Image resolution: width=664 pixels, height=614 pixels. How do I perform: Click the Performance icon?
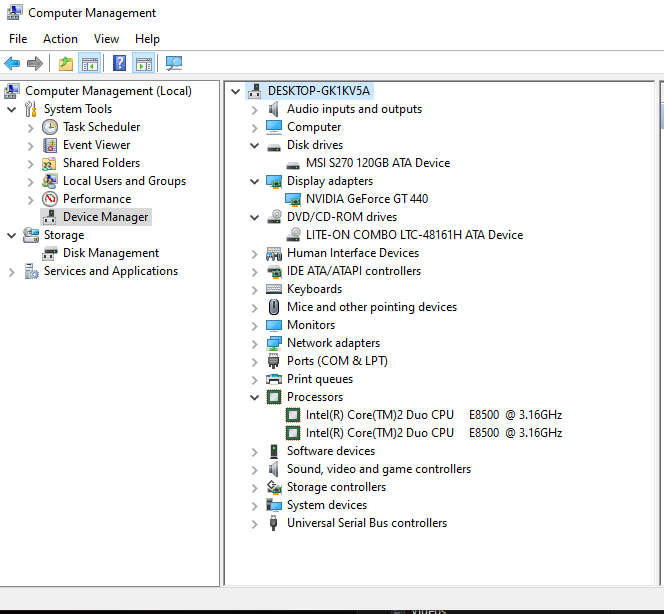(50, 199)
